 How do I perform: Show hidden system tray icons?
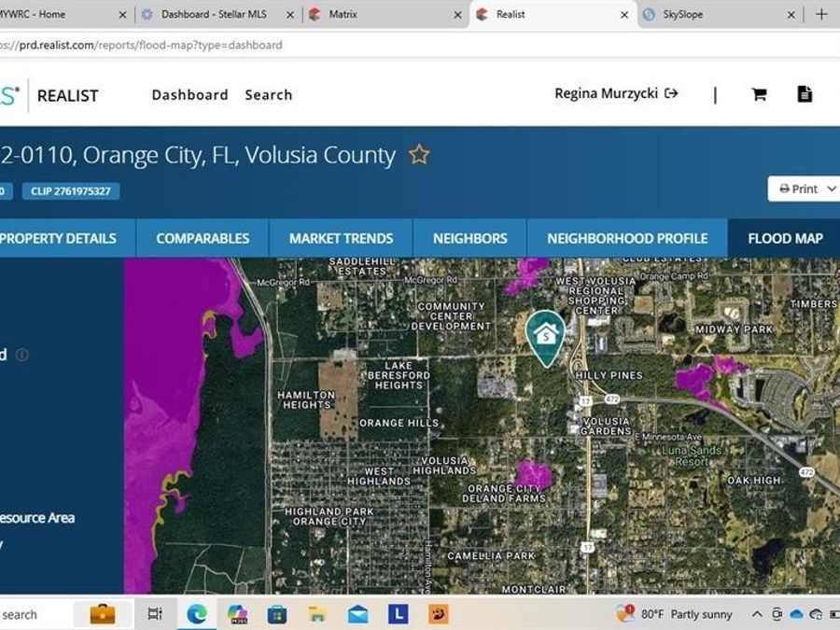[756, 614]
